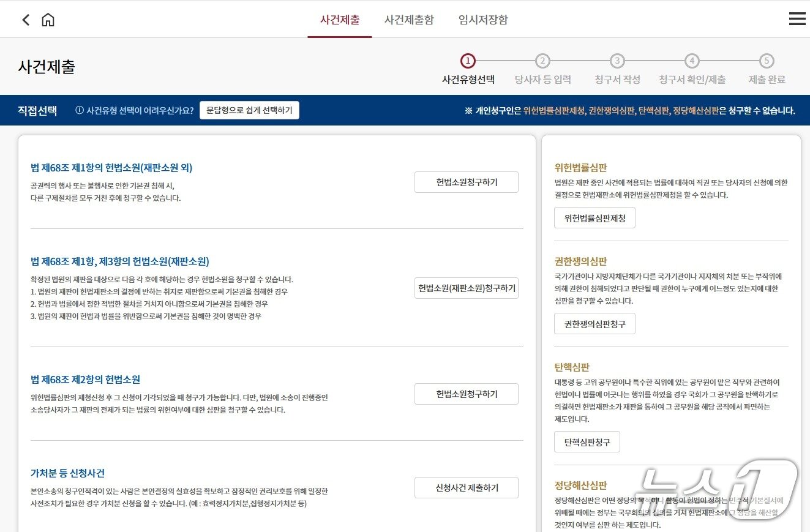
Task: Click step 4 청구서 확인/제출 circle
Action: [692, 61]
